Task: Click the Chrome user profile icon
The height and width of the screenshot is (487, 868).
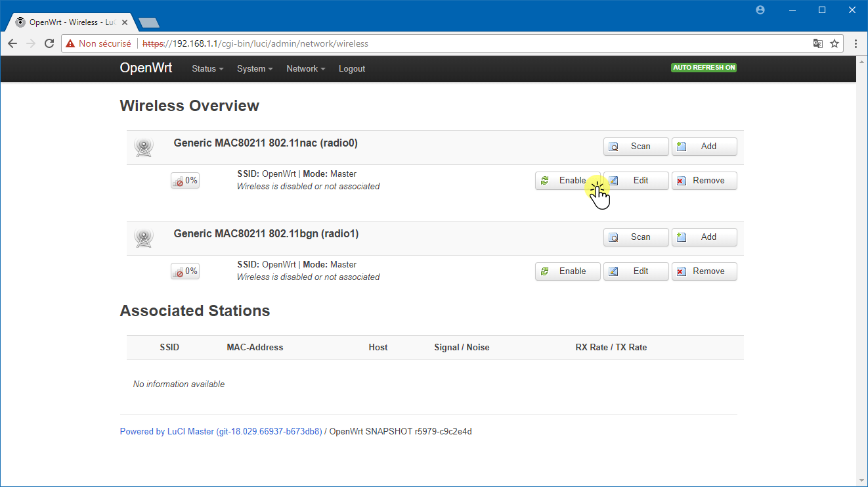Action: click(760, 10)
